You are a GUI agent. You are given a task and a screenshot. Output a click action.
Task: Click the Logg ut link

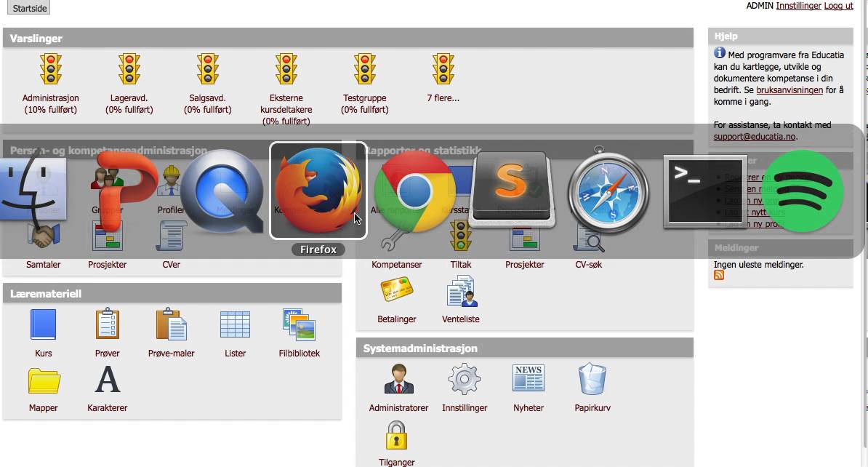(838, 6)
